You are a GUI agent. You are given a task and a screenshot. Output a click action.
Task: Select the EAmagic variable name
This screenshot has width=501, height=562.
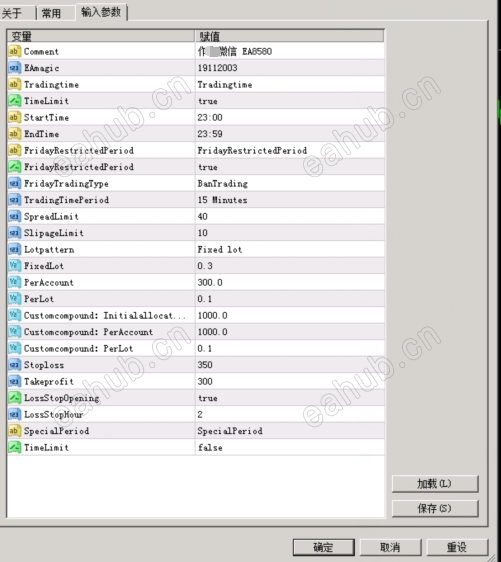(42, 68)
